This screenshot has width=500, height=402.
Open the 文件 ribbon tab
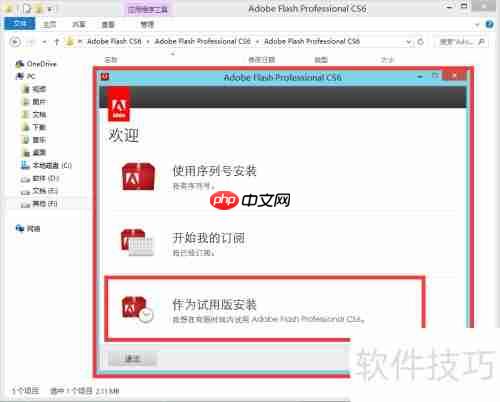click(20, 24)
